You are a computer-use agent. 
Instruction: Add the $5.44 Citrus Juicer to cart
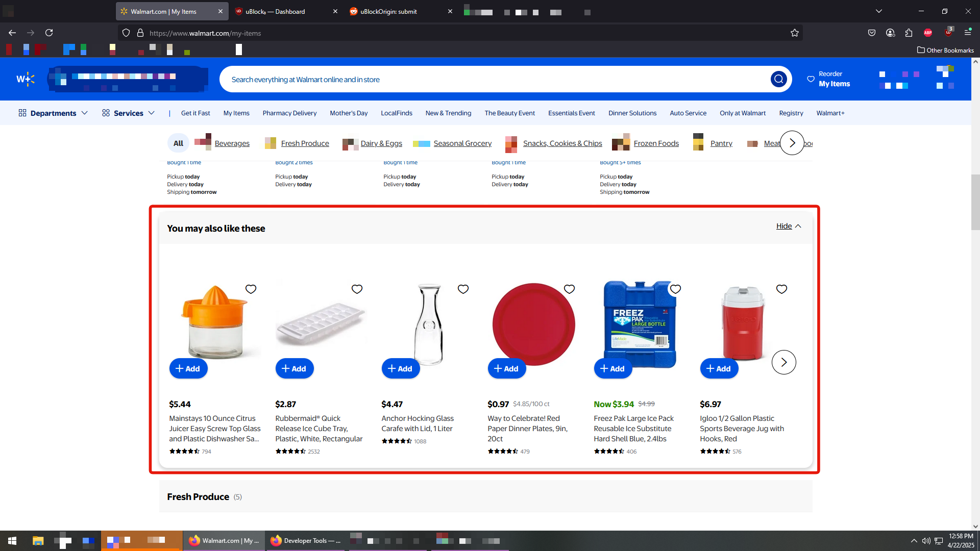click(x=188, y=368)
